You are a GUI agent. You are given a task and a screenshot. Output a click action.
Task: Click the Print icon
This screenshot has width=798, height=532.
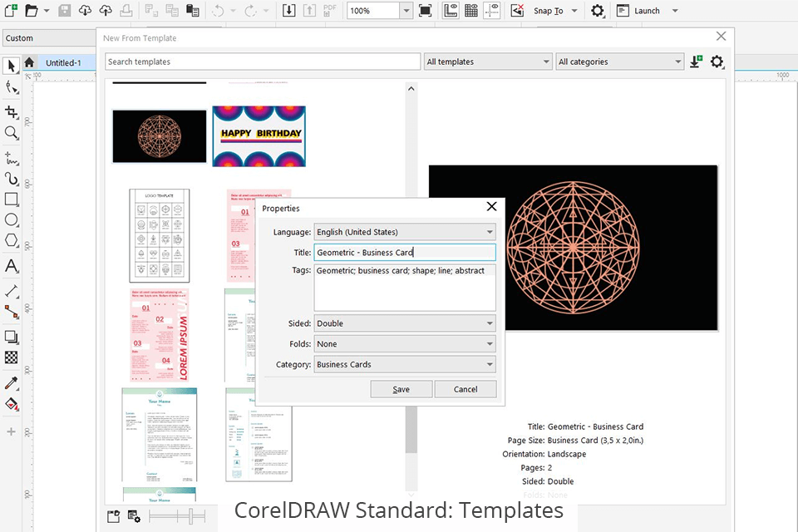126,10
